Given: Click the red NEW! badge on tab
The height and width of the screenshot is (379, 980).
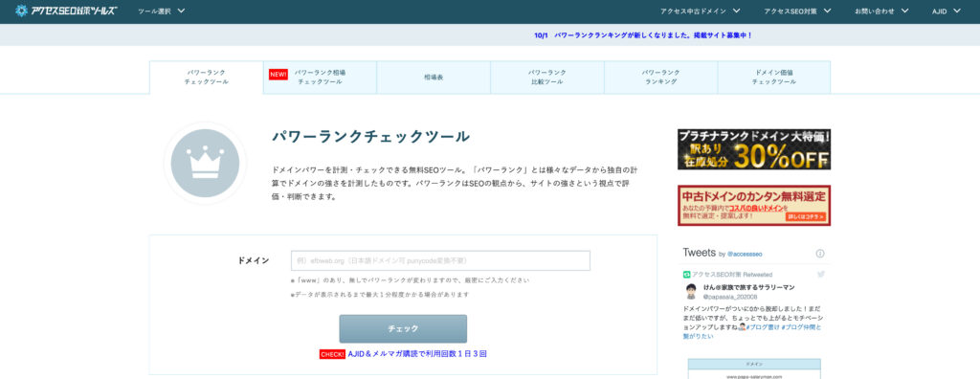Looking at the screenshot, I should coord(278,75).
